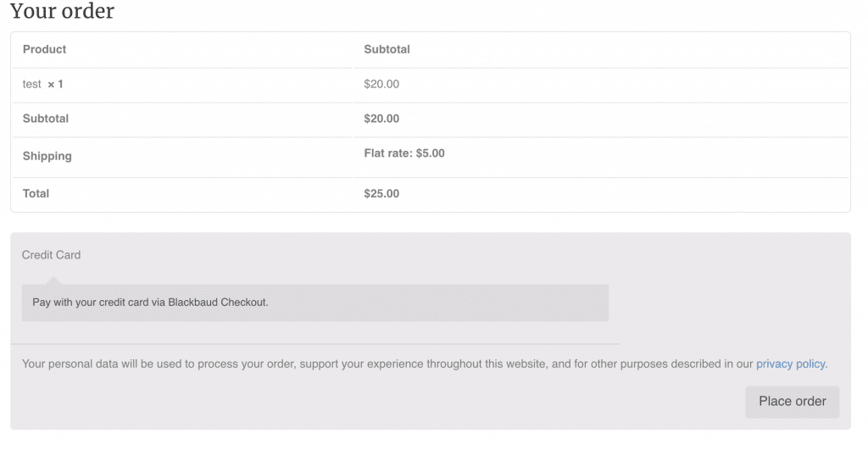Click the Blackbaud Checkout payment description box

tap(315, 303)
